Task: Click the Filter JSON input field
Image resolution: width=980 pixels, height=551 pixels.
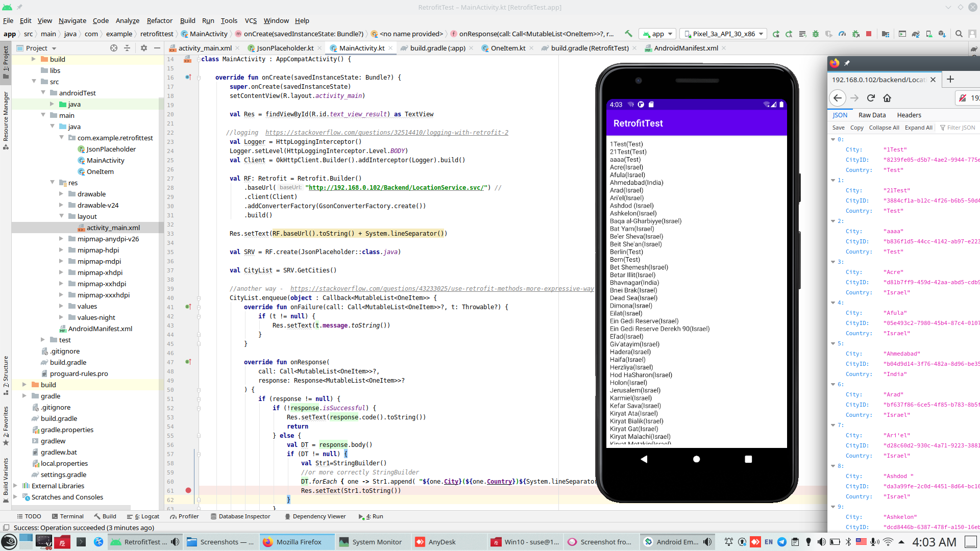Action: [960, 128]
